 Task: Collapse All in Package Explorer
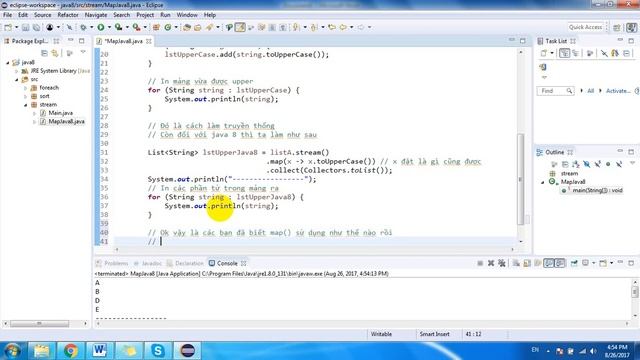coord(44,53)
